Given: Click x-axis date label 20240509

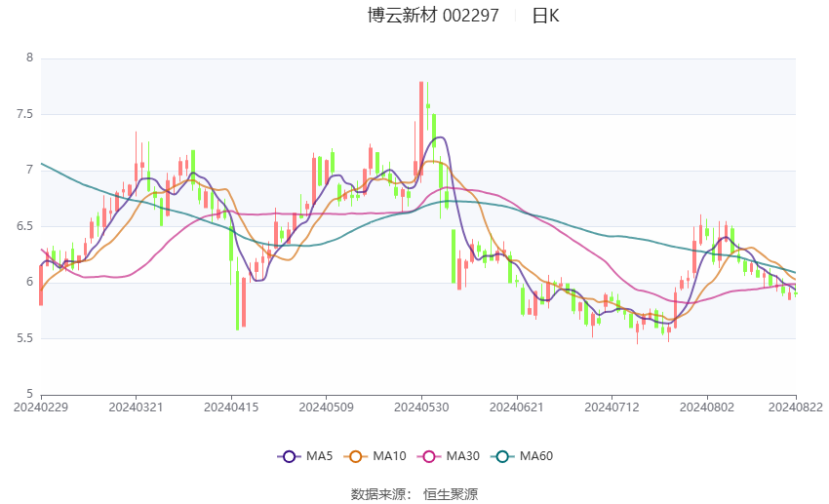Looking at the screenshot, I should (x=326, y=407).
